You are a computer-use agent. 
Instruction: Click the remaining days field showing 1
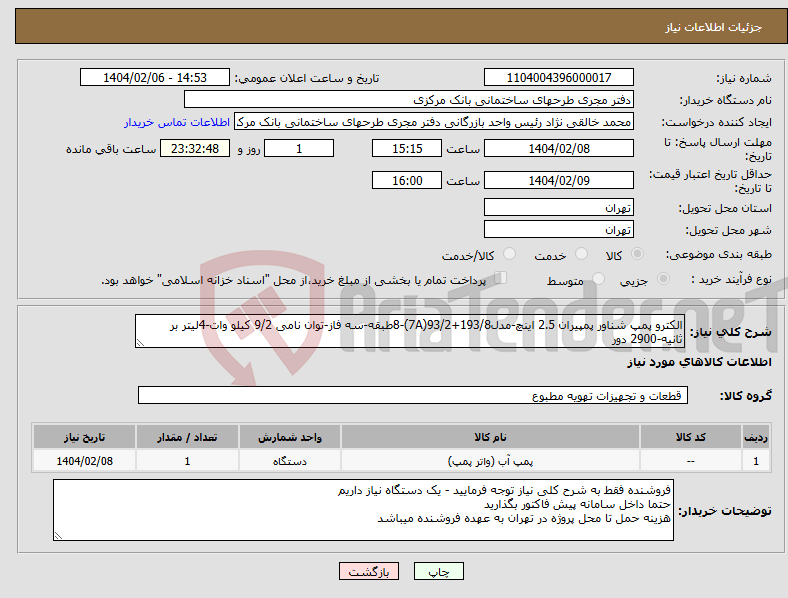pyautogui.click(x=299, y=148)
